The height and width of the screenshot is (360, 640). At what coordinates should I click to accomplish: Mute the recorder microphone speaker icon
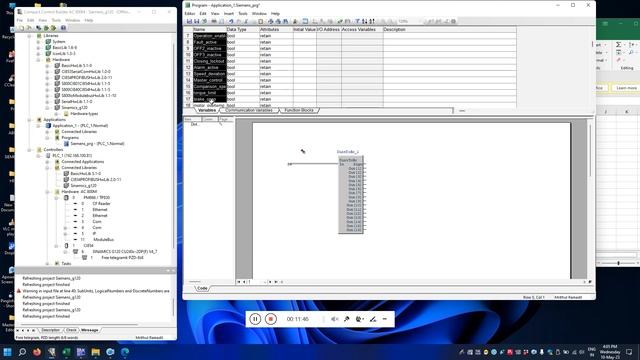(335, 319)
